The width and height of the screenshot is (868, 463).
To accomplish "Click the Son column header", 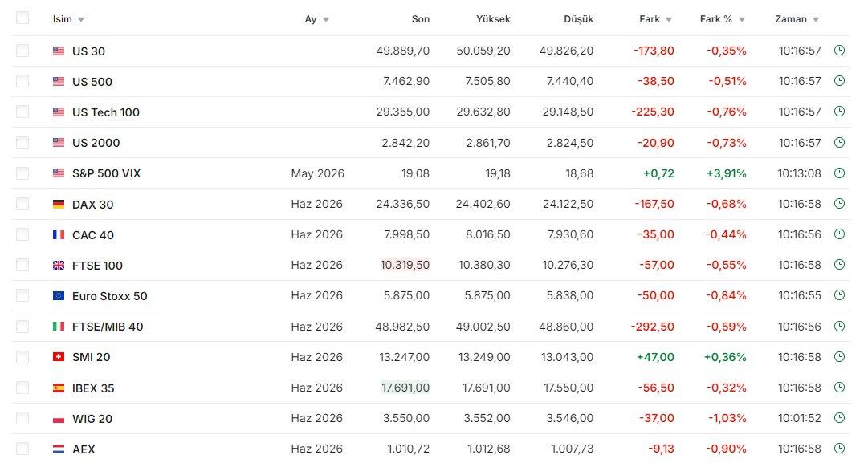I will coord(420,18).
